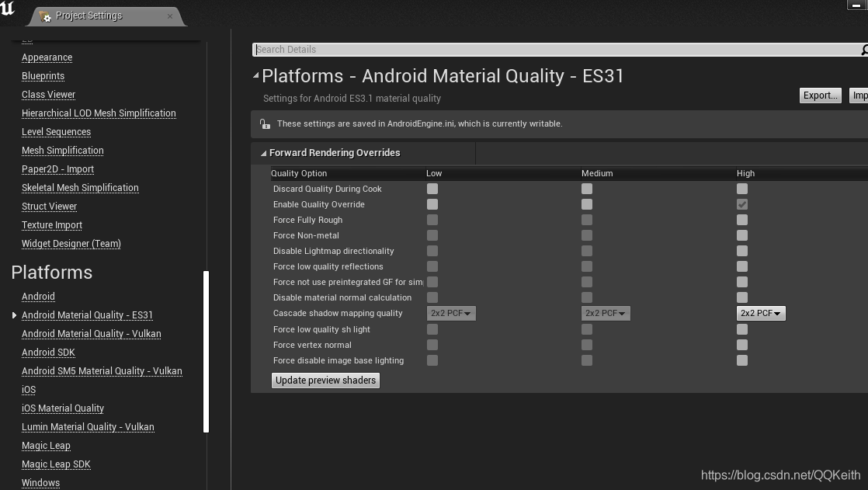The width and height of the screenshot is (868, 490).
Task: Toggle Force Fully Rough for Low
Action: point(432,220)
